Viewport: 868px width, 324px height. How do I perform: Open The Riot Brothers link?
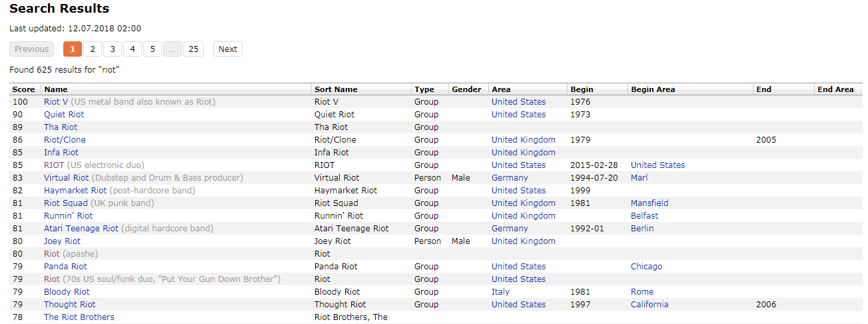pos(79,317)
